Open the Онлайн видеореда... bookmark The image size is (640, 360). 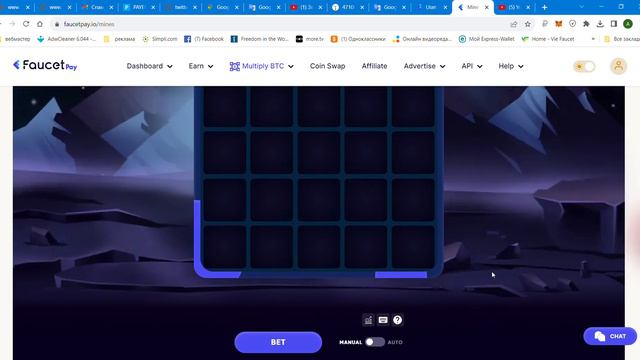pyautogui.click(x=422, y=39)
